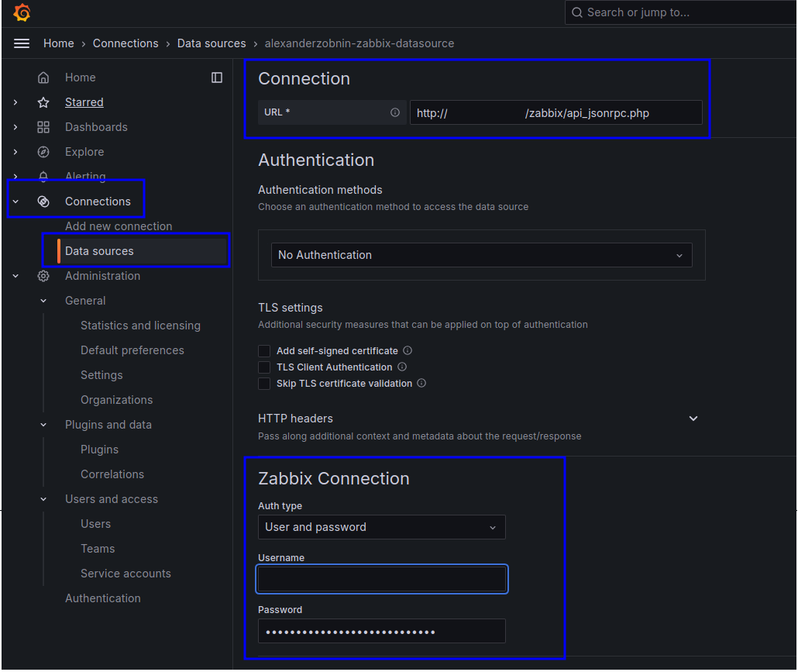Click into the Username input field

382,579
